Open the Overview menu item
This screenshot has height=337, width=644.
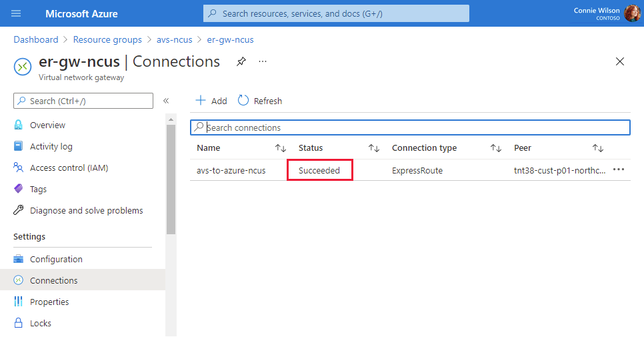coord(47,125)
